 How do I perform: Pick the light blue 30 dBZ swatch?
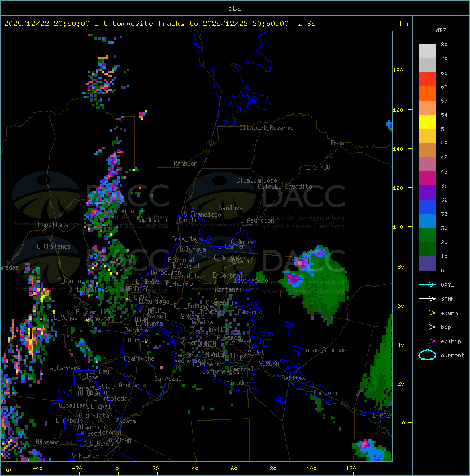click(x=427, y=221)
